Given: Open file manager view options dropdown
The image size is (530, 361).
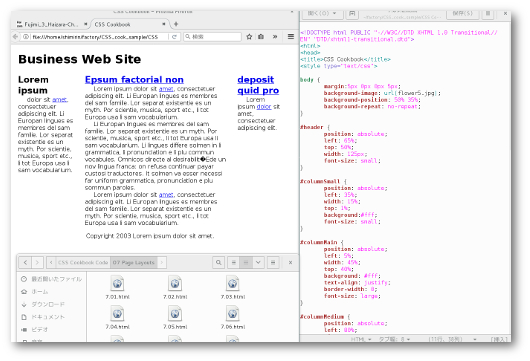Looking at the screenshot, I should (258, 262).
